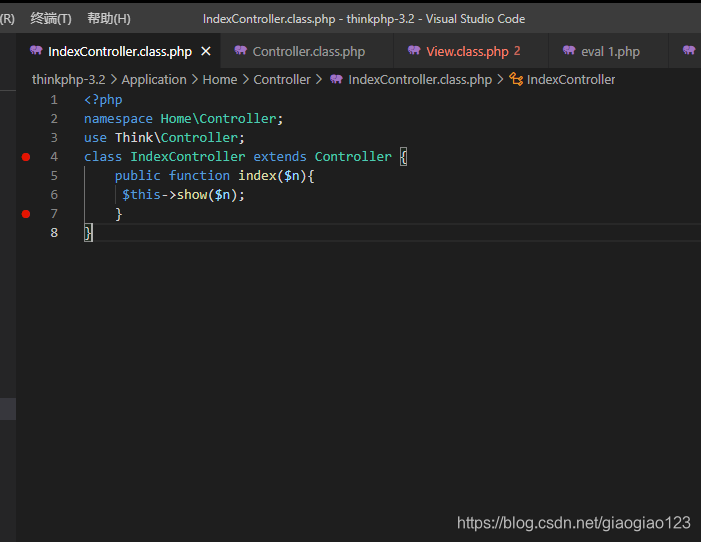Click '$this->show($n);' statement
The image size is (701, 542).
pyautogui.click(x=184, y=195)
